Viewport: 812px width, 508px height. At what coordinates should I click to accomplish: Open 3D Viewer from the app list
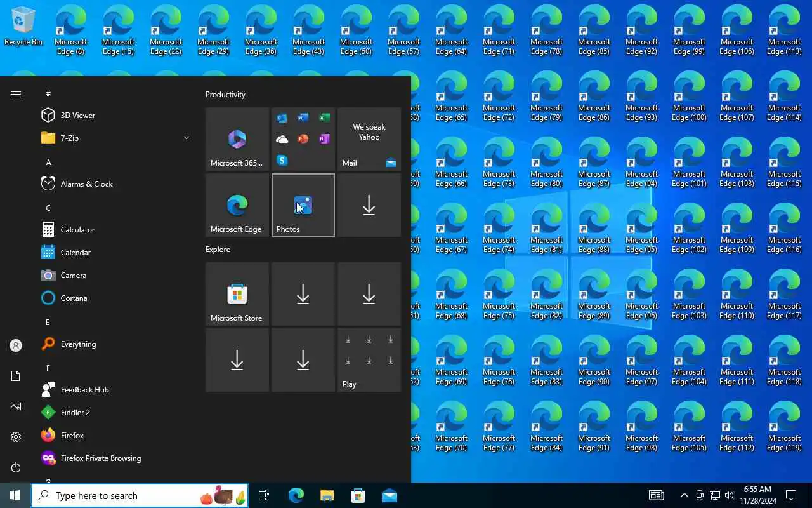114,116
